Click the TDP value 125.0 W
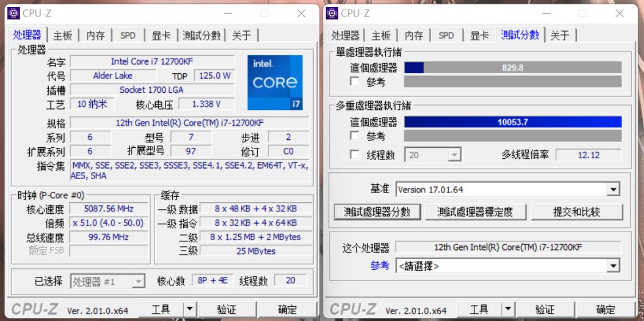The image size is (644, 321). [215, 76]
